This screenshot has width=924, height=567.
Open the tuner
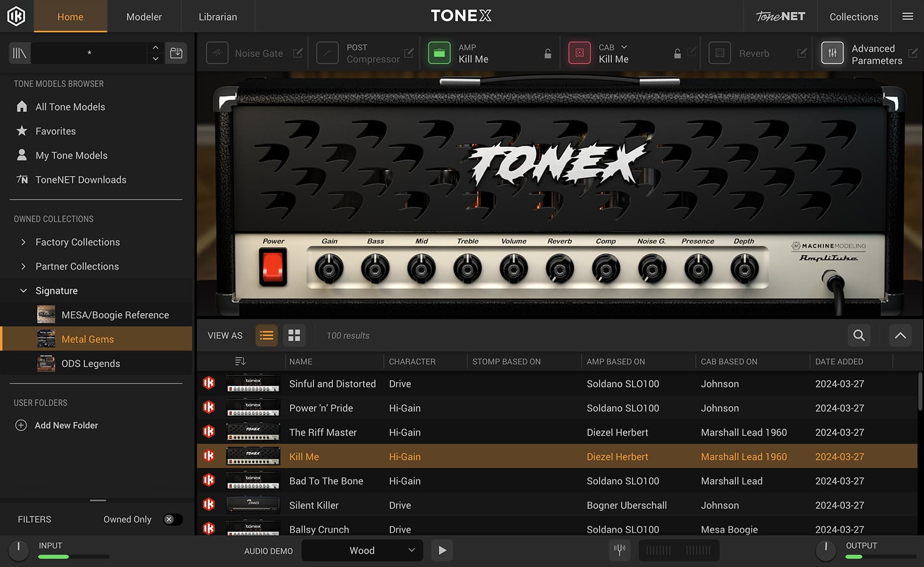(619, 550)
